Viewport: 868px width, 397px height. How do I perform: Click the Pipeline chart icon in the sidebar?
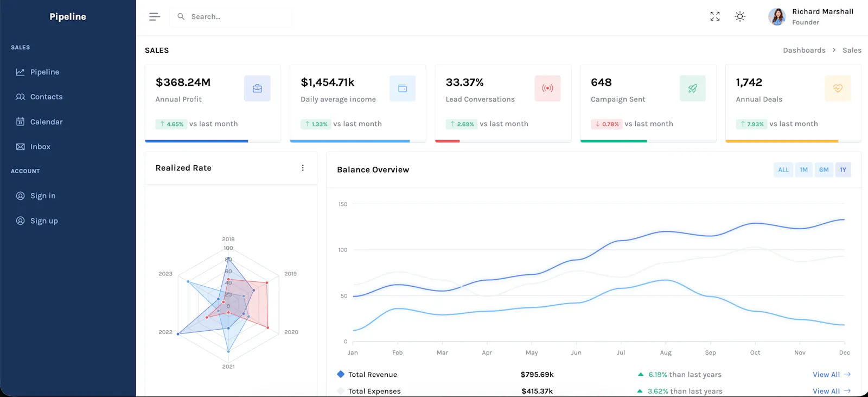pos(20,72)
